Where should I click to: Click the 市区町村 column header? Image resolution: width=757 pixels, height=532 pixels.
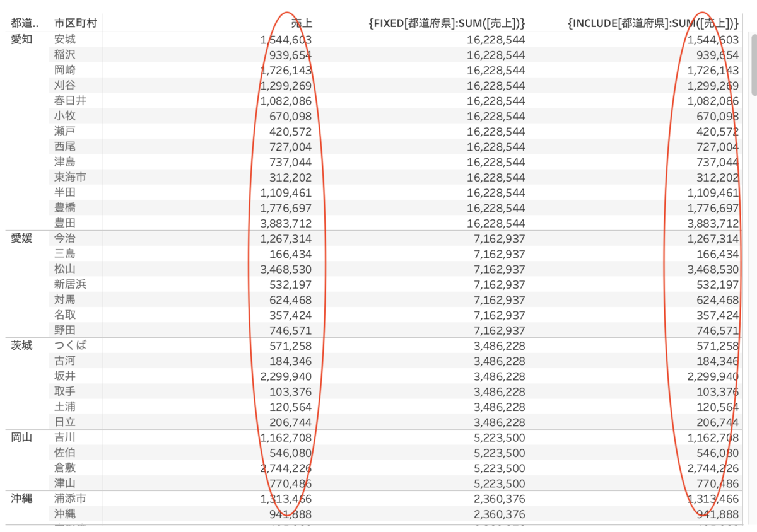(75, 24)
